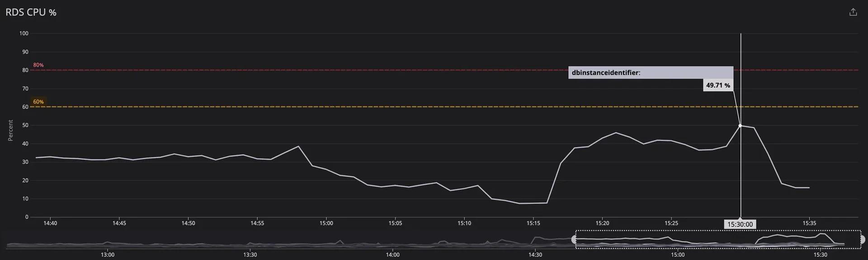The height and width of the screenshot is (260, 868).
Task: Click the 20 y-axis tick label
Action: (25, 181)
